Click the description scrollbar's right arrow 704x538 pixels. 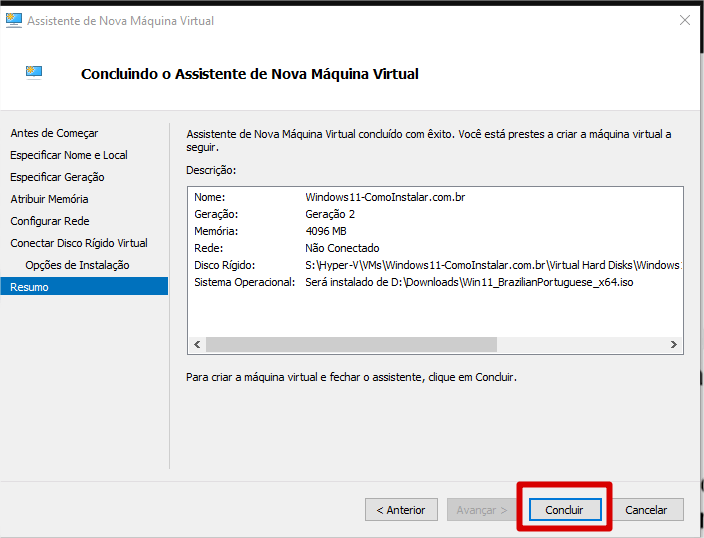click(674, 344)
